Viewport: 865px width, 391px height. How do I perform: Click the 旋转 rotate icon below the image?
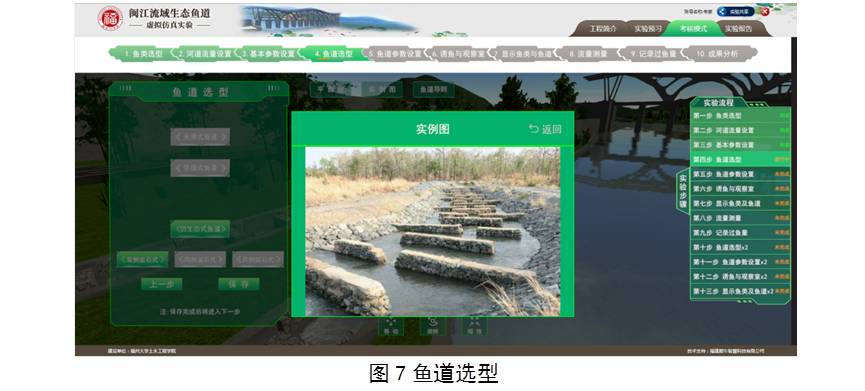pyautogui.click(x=432, y=326)
